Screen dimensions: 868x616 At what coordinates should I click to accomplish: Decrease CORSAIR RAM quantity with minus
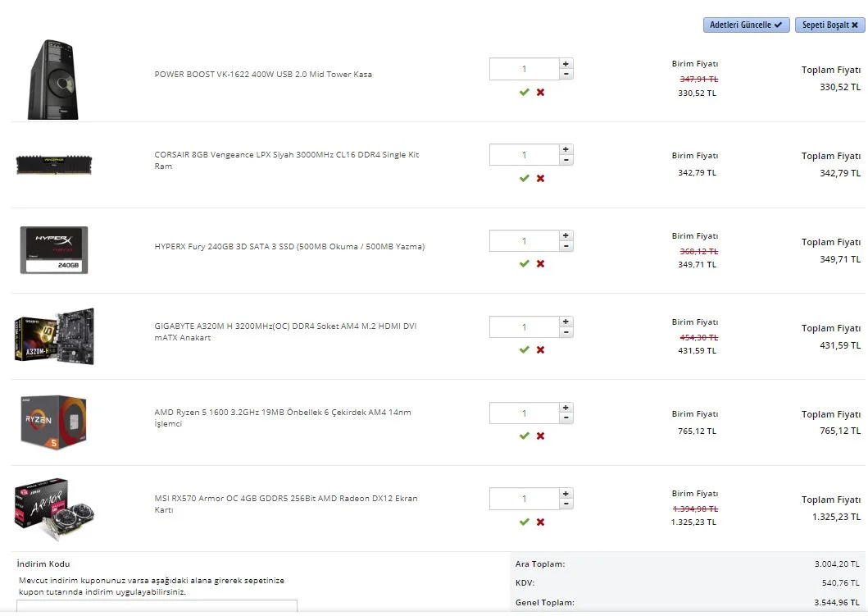pos(566,160)
